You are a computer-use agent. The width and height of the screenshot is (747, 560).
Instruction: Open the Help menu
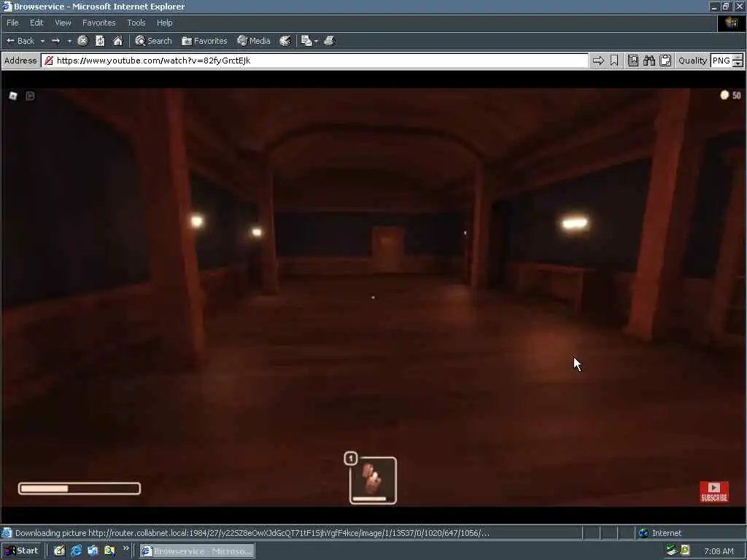click(164, 23)
